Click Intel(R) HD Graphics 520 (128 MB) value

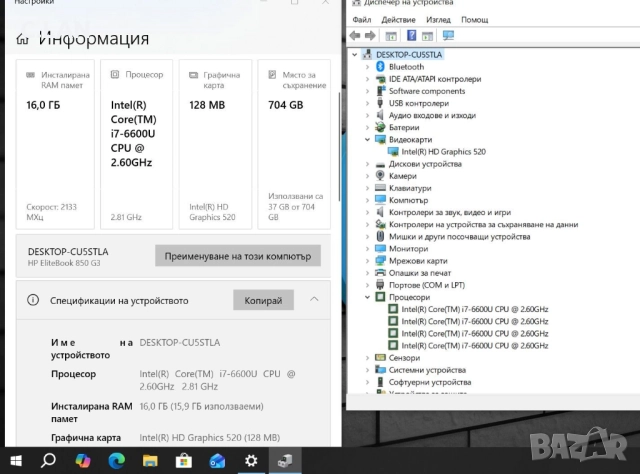coord(209,438)
